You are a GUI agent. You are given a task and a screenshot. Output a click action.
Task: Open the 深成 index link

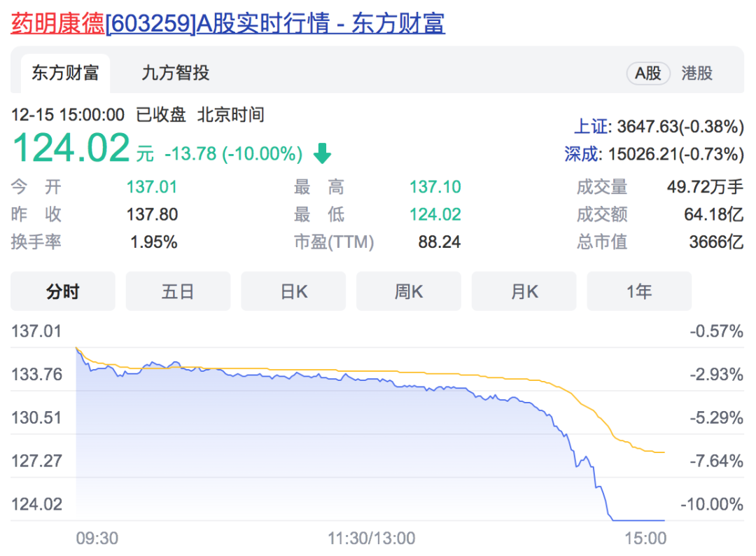click(582, 154)
